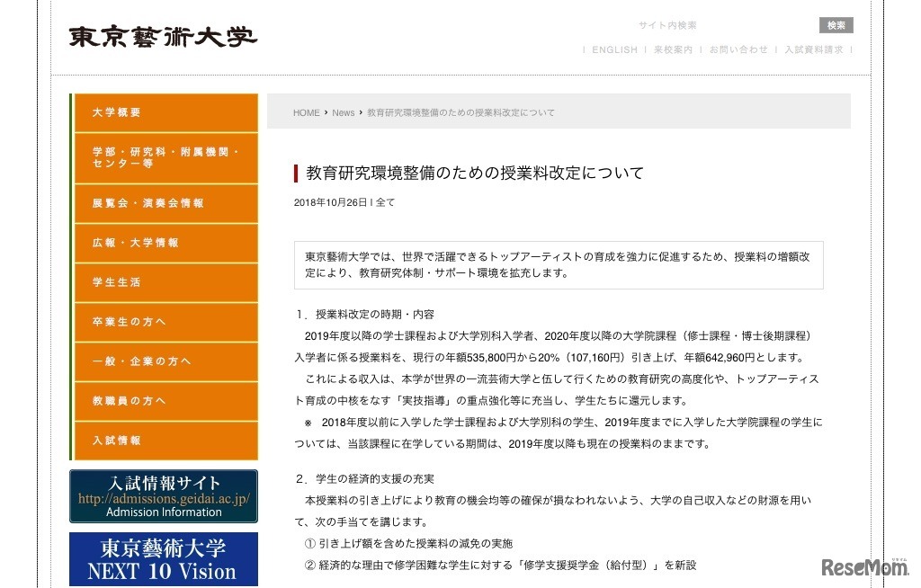Go to HOME in the breadcrumb

[x=306, y=112]
